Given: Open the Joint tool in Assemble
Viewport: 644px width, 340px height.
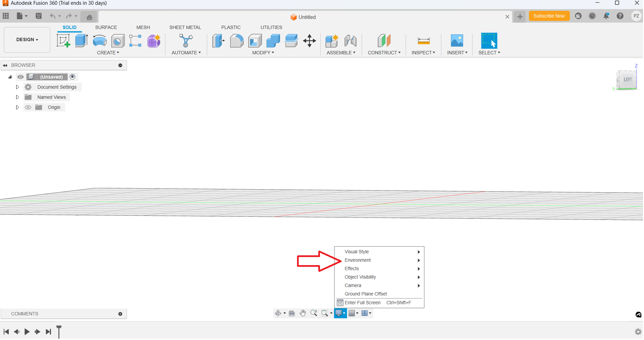Looking at the screenshot, I should tap(350, 41).
